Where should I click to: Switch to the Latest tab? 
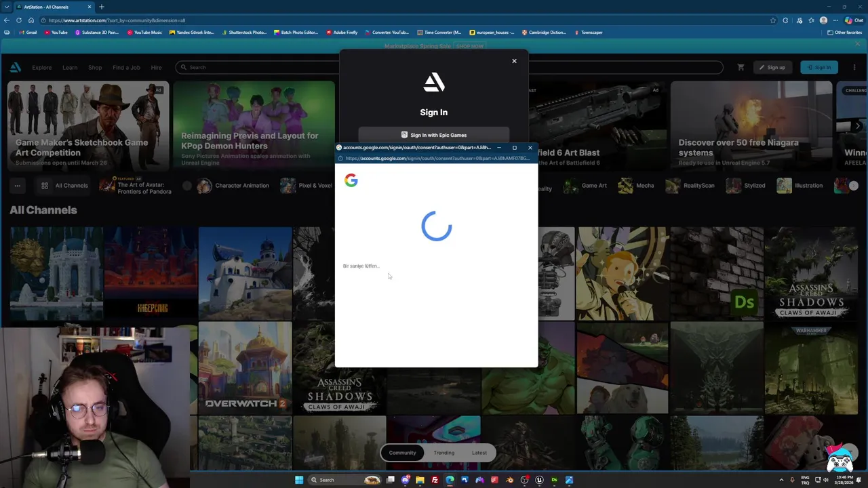(479, 453)
